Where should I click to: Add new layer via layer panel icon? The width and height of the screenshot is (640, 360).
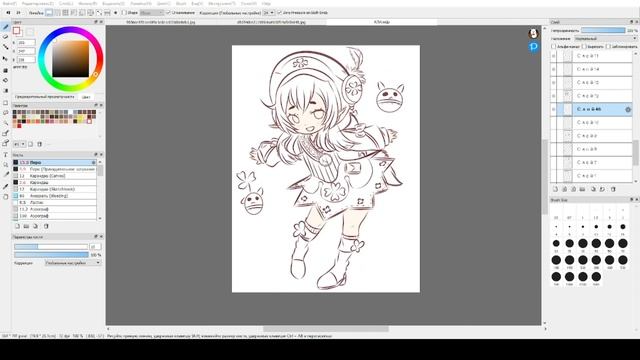pos(556,189)
